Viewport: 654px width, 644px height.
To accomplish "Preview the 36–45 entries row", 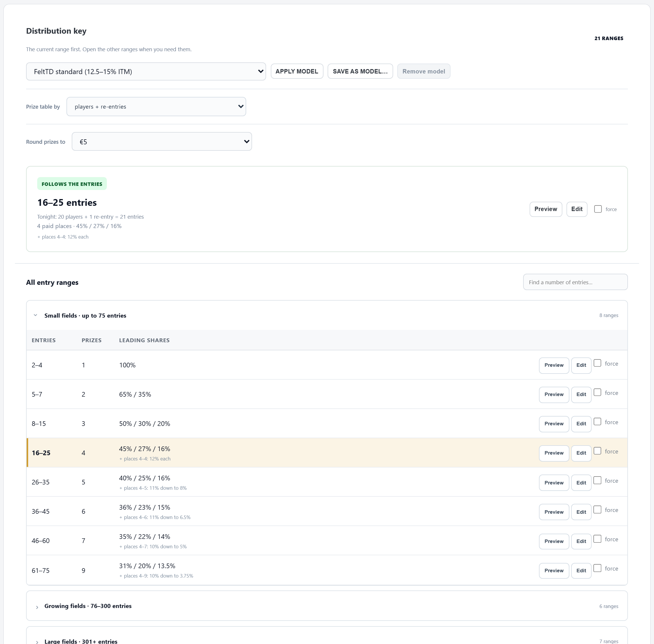I will coord(554,512).
